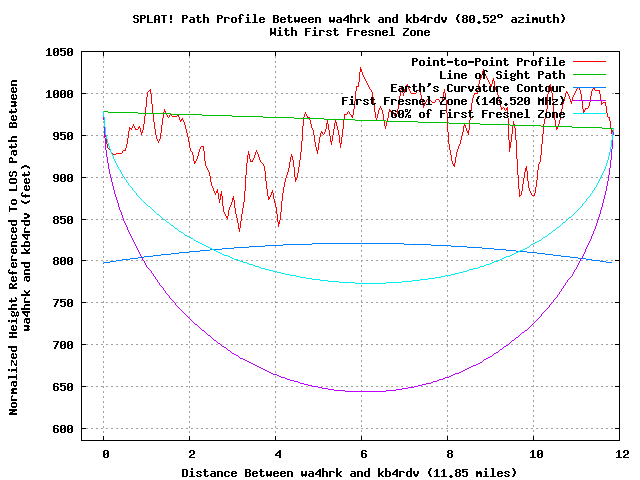The height and width of the screenshot is (480, 640).
Task: Click the x-axis tick label 6
Action: (x=364, y=454)
